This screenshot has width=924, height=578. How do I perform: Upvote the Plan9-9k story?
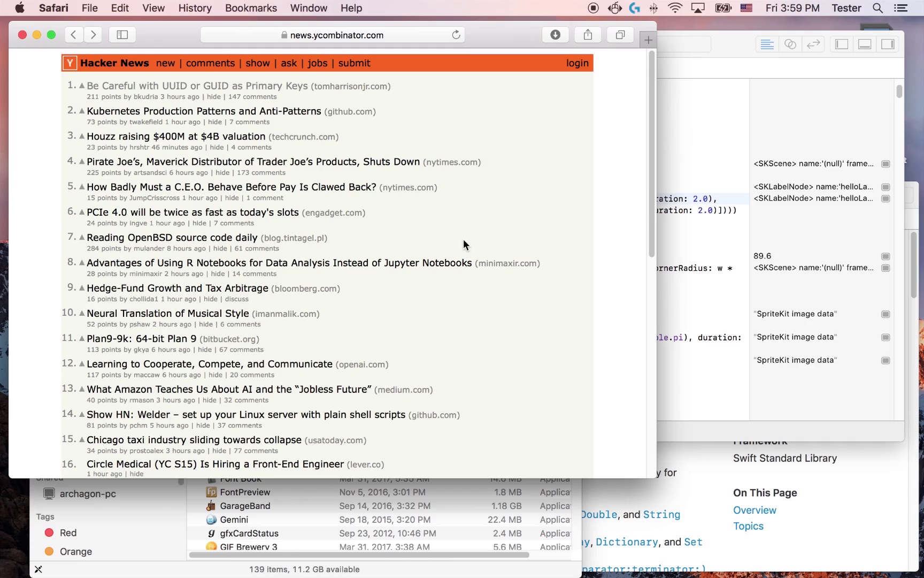click(82, 338)
